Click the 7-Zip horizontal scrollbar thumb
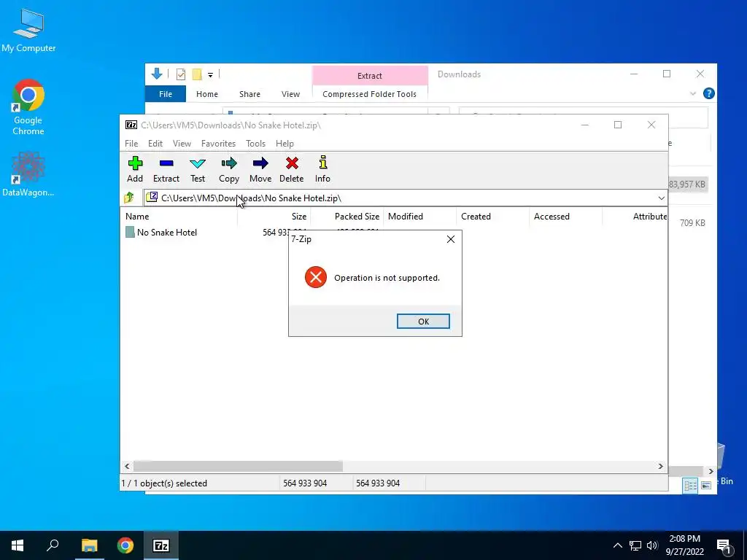This screenshot has width=747, height=560. tap(238, 466)
